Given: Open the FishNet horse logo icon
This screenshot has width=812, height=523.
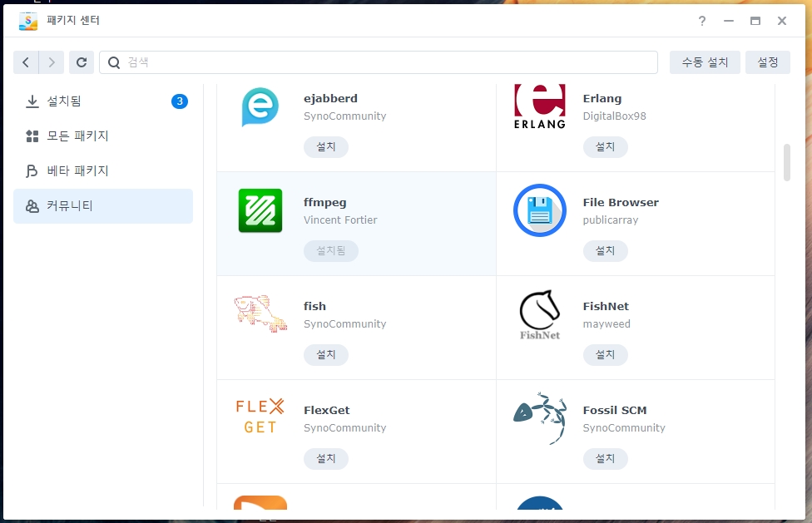Looking at the screenshot, I should 540,314.
